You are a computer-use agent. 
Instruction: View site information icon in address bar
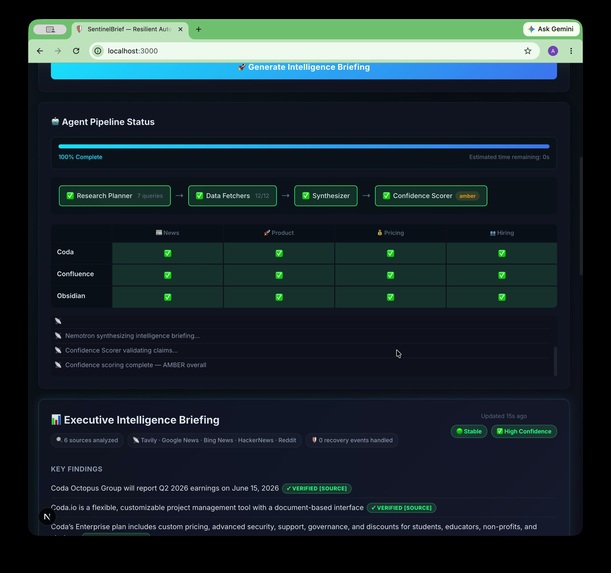(98, 51)
